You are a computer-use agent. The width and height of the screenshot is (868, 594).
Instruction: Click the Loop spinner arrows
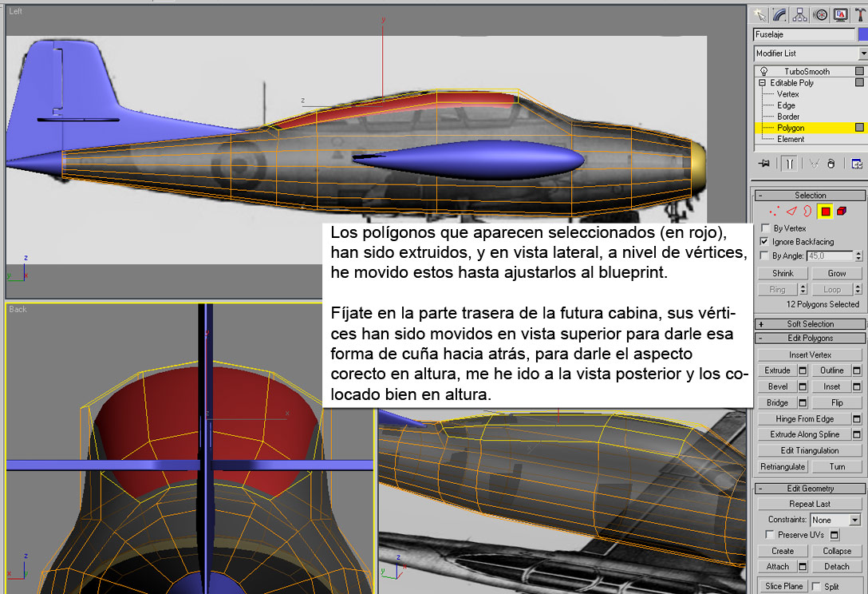pyautogui.click(x=858, y=289)
